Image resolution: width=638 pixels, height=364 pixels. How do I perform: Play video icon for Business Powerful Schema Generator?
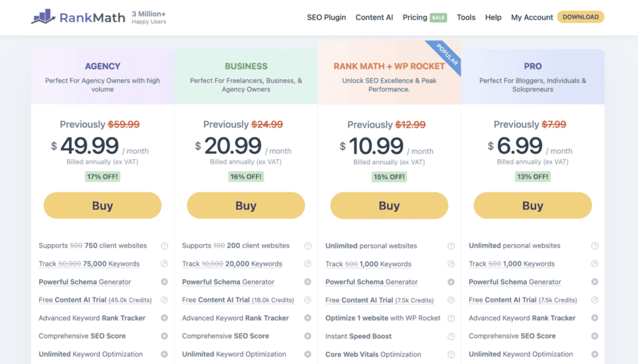308,282
